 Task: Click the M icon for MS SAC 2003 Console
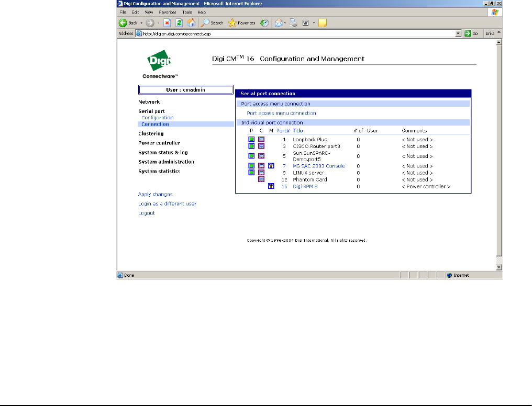(x=271, y=166)
